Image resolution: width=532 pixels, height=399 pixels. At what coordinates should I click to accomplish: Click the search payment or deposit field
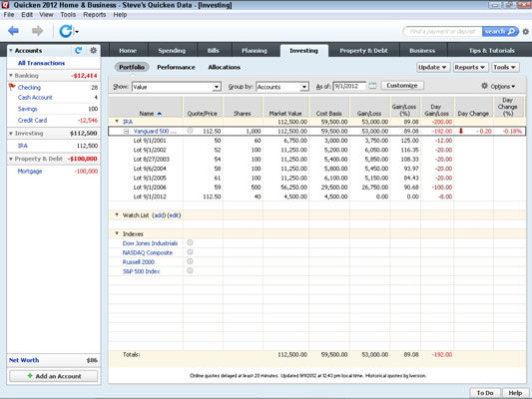[x=442, y=32]
